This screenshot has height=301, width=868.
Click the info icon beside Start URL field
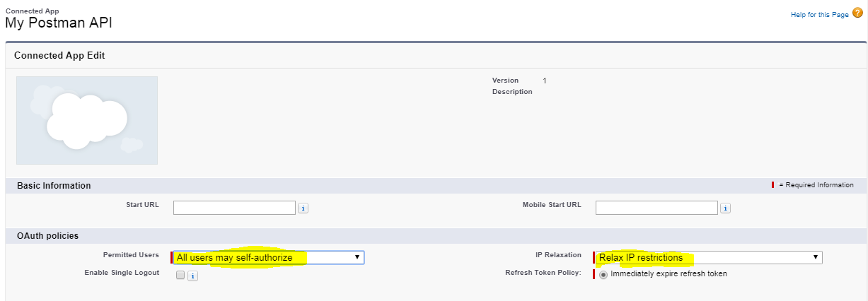click(x=303, y=208)
